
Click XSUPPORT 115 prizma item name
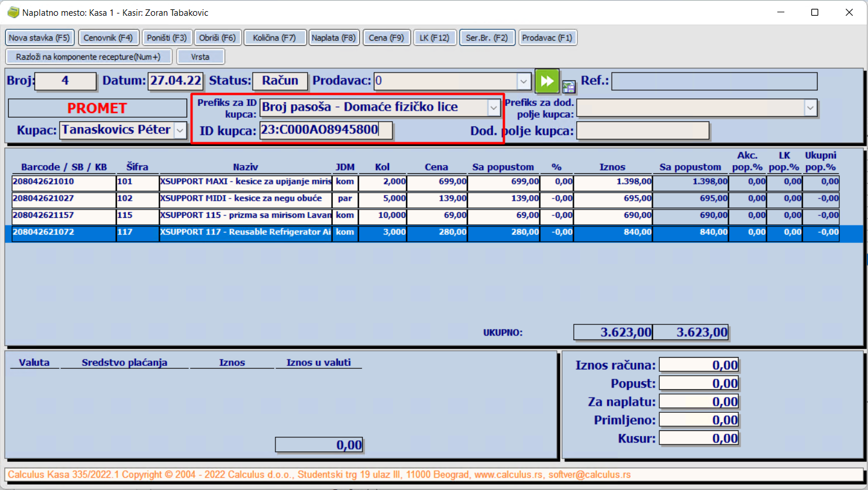pos(246,216)
